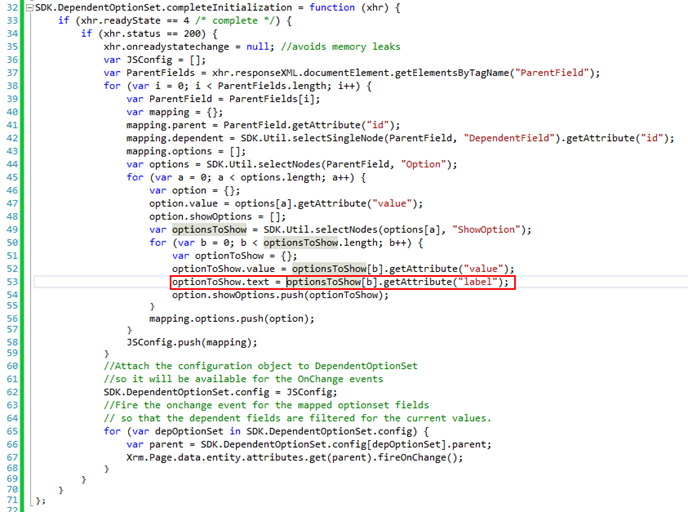This screenshot has width=688, height=512.
Task: Click 'mapping.options.push(option)' on line 56
Action: 229,319
